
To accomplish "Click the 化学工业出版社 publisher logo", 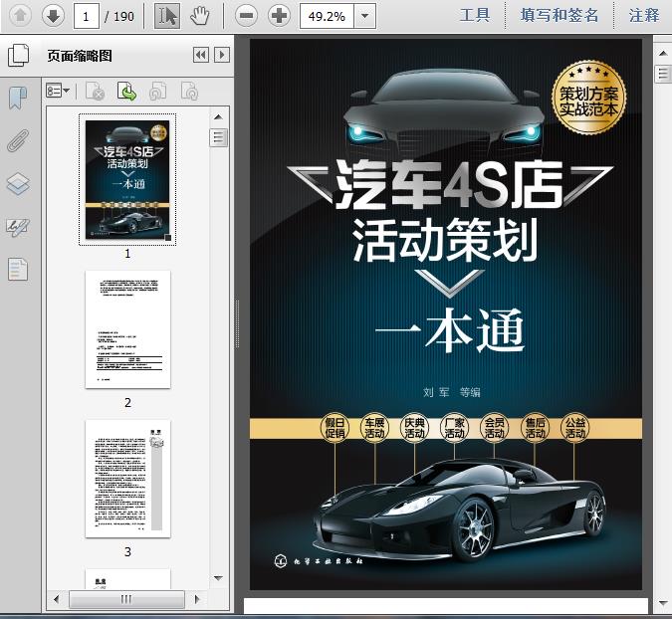I will [x=319, y=560].
